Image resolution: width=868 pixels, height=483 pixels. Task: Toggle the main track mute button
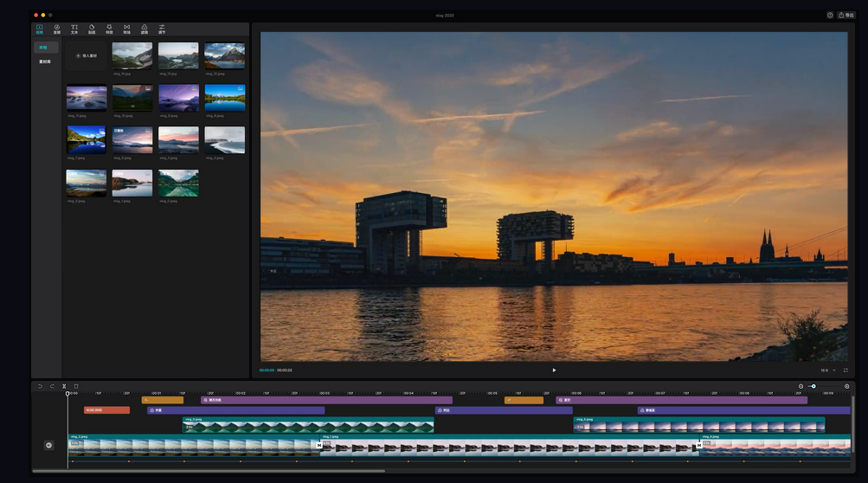[x=48, y=445]
